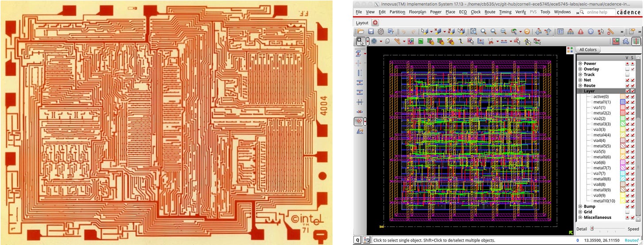
Task: Click the Floorplan view icon at toolbar right
Action: pos(616,41)
